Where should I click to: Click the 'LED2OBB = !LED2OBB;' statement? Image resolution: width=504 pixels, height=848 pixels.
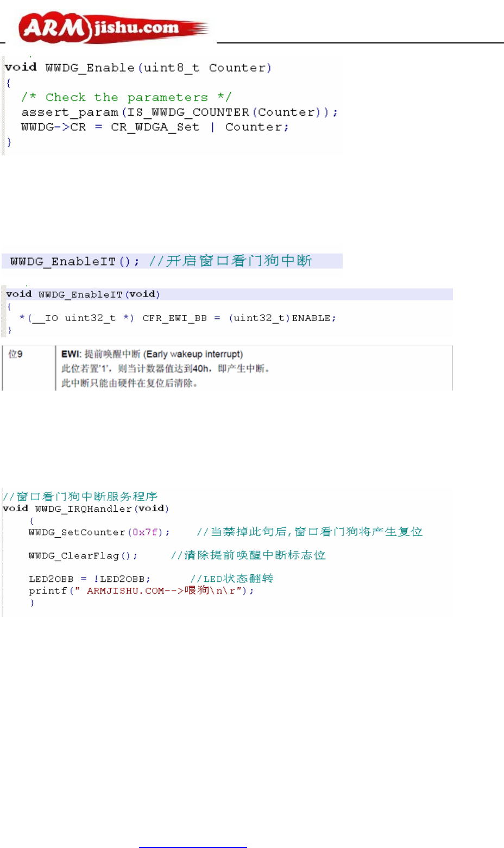90,579
